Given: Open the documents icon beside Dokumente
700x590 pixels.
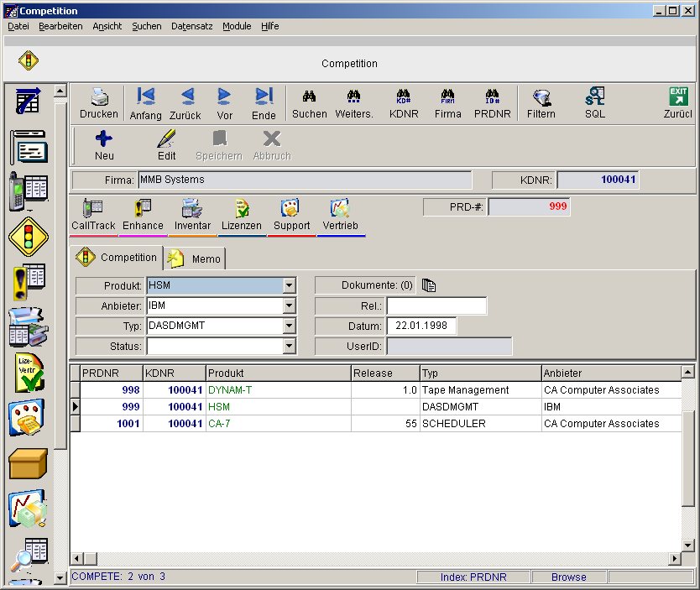Looking at the screenshot, I should [x=429, y=285].
